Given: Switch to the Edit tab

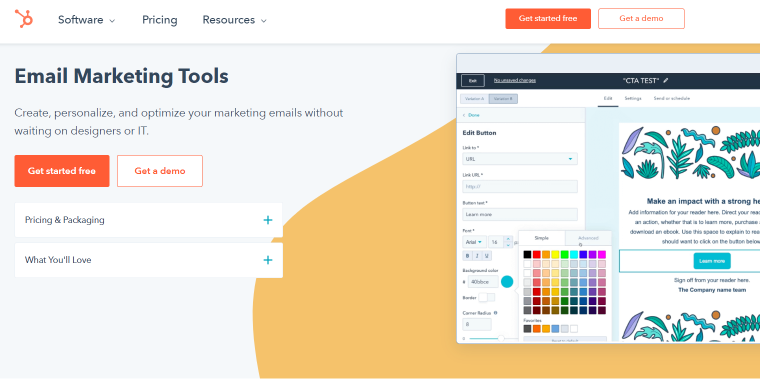Looking at the screenshot, I should [x=608, y=98].
